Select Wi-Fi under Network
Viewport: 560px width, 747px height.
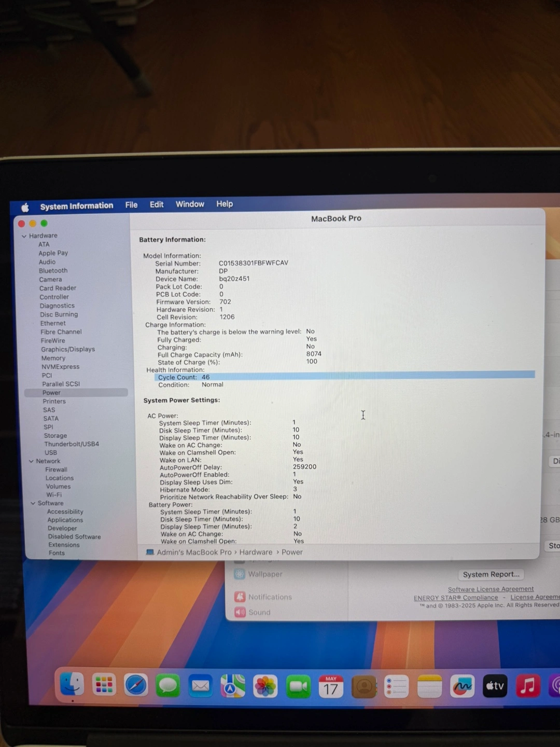pos(54,495)
